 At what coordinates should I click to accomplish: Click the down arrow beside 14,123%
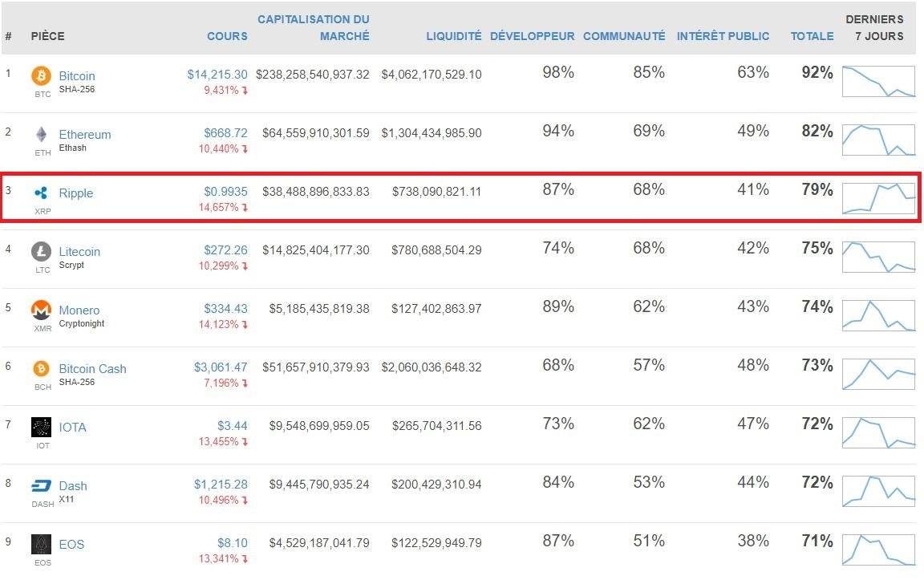pos(245,324)
